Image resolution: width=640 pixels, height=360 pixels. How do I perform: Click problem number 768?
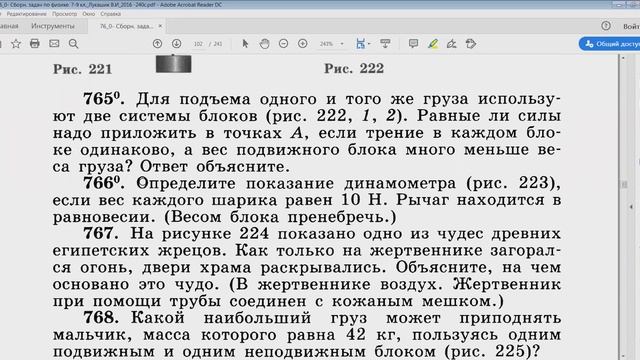point(101,318)
